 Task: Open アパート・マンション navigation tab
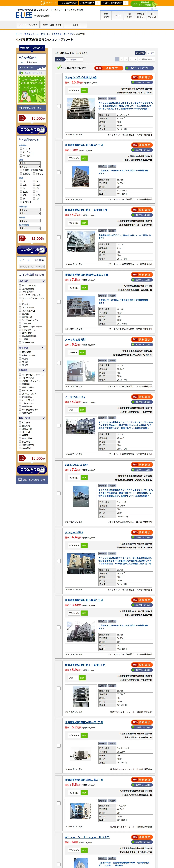pos(28,25)
